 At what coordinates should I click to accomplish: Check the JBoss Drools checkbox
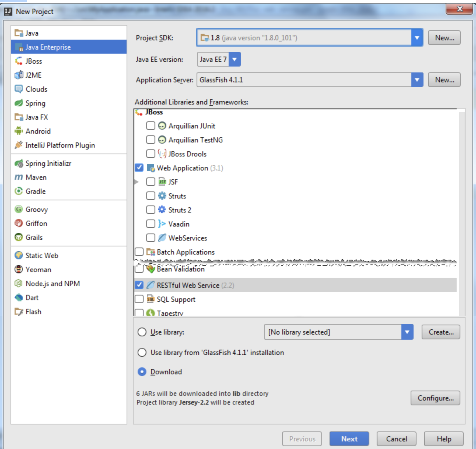click(150, 154)
